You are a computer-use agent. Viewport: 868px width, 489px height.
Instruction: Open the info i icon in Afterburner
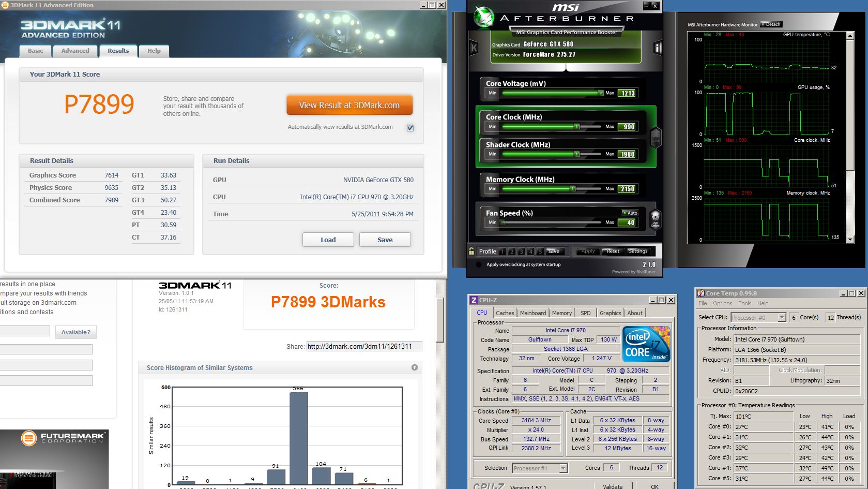658,48
